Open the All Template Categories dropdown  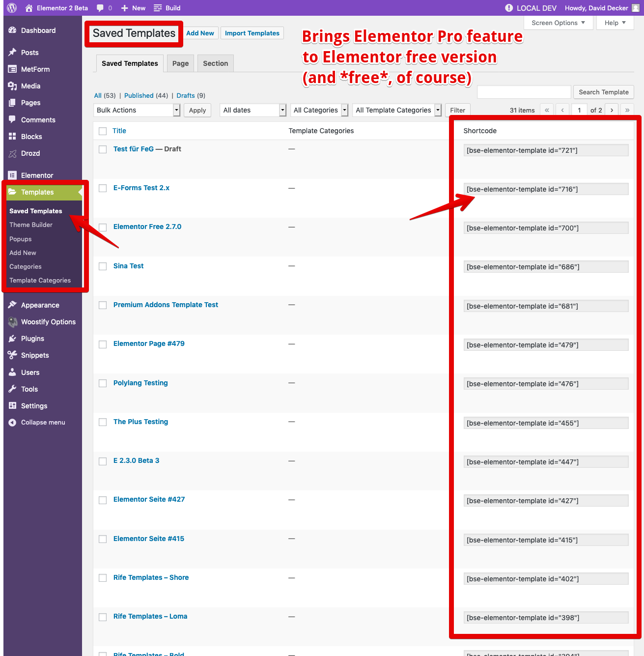click(x=397, y=110)
